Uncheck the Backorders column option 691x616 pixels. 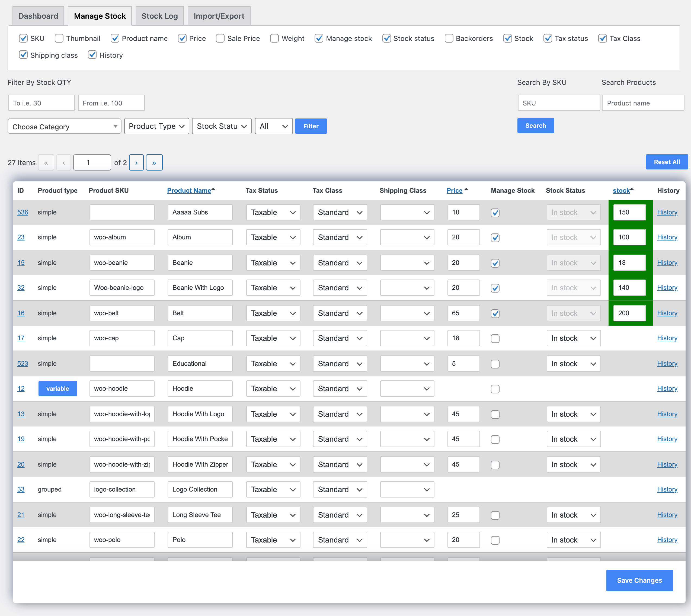(x=449, y=38)
